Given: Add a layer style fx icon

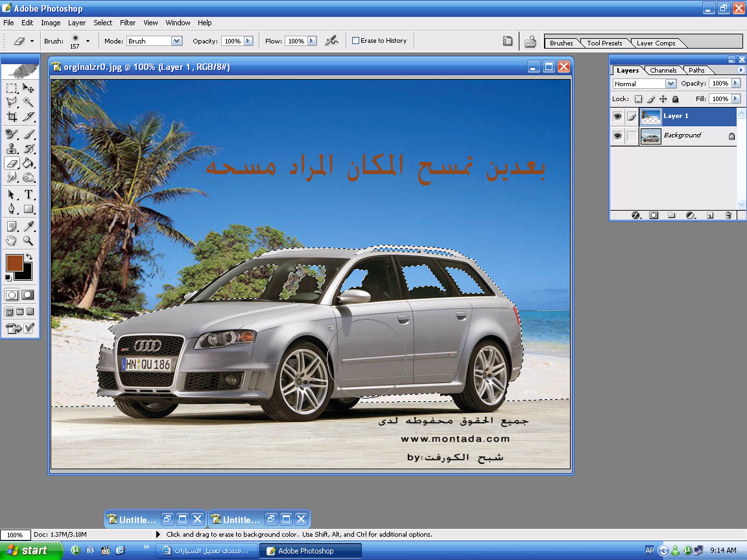Looking at the screenshot, I should [636, 215].
